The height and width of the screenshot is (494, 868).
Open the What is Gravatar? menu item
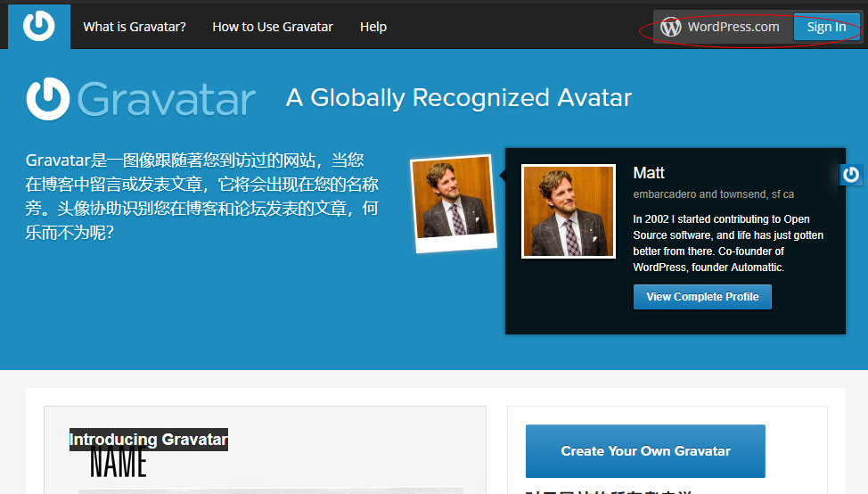pos(135,27)
